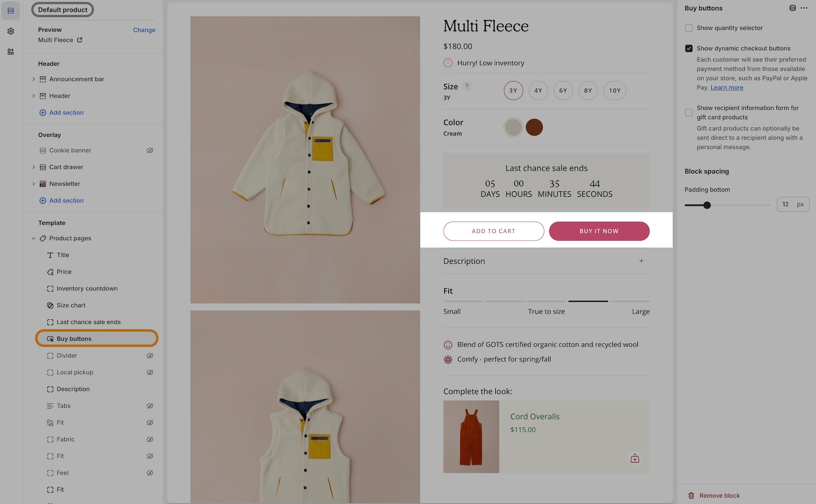The height and width of the screenshot is (504, 816).
Task: Open the dynamic source database icon
Action: (792, 8)
